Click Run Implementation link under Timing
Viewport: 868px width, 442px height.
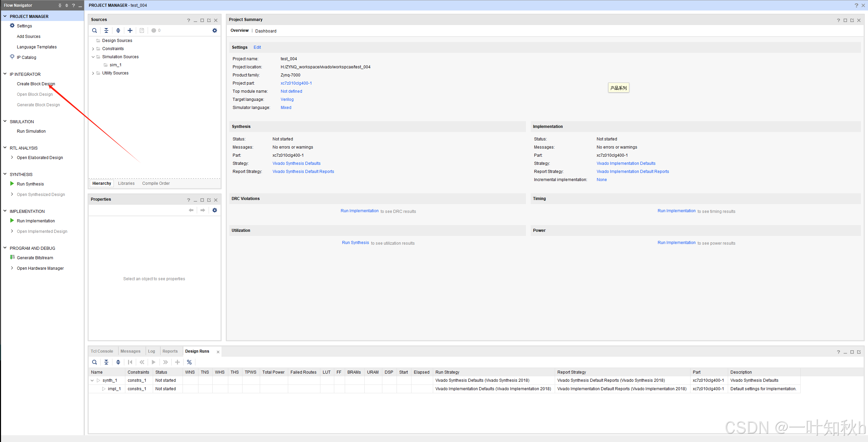676,211
